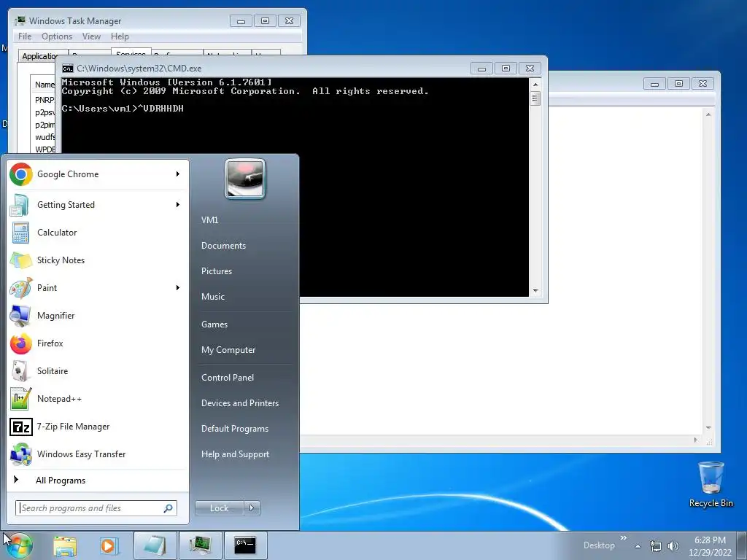Screen dimensions: 747x560
Task: Click the Start orb button
Action: pos(18,545)
